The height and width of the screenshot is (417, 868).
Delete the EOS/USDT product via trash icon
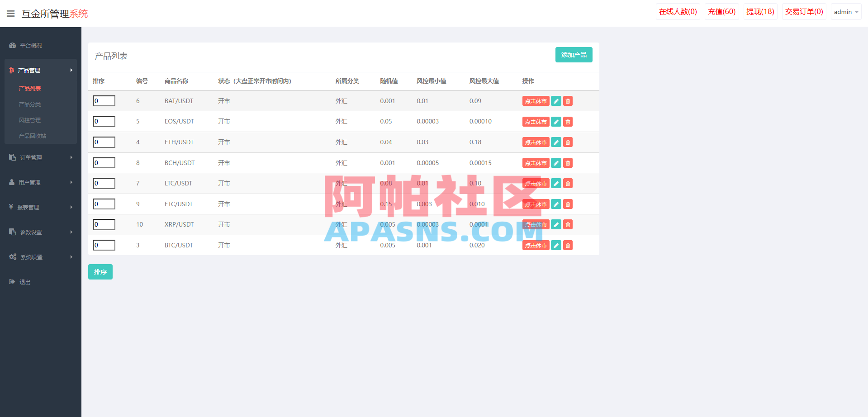pos(568,122)
